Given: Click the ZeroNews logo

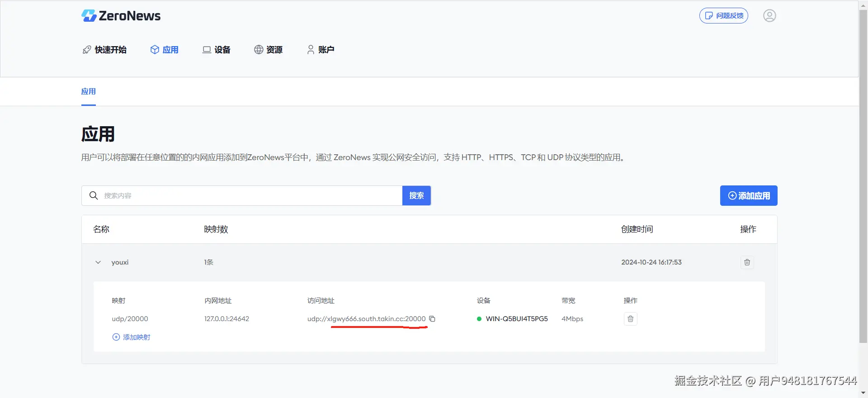Looking at the screenshot, I should click(x=121, y=16).
